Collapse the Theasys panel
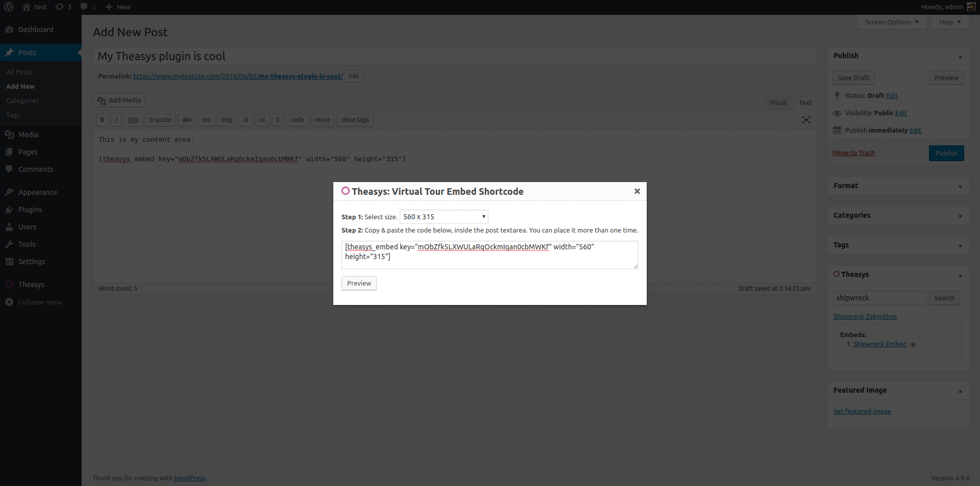This screenshot has width=980, height=486. coord(960,275)
